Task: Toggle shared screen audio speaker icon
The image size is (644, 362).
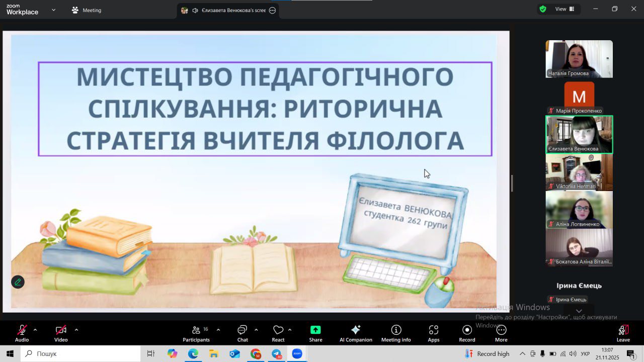Action: [x=195, y=10]
